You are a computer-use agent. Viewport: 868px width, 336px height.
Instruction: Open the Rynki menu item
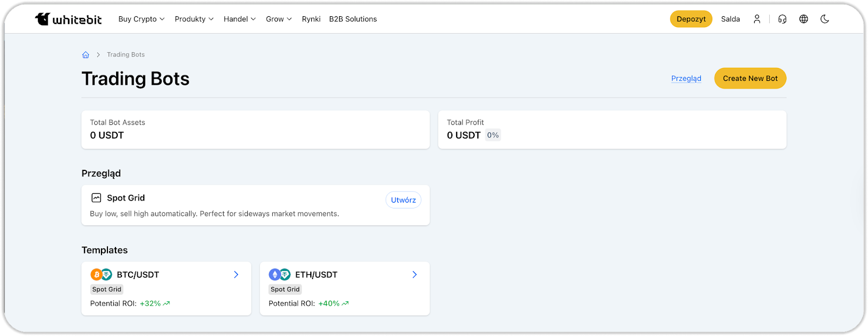point(311,19)
